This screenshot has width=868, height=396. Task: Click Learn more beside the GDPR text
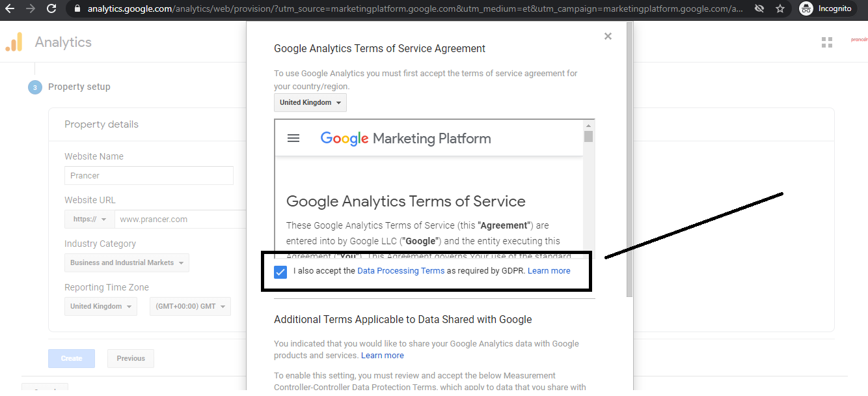549,271
